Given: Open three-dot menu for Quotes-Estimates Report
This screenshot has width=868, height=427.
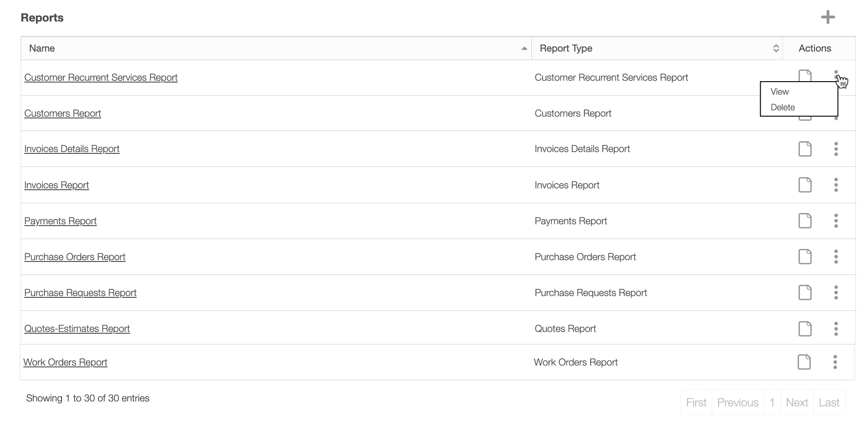Looking at the screenshot, I should [x=836, y=329].
